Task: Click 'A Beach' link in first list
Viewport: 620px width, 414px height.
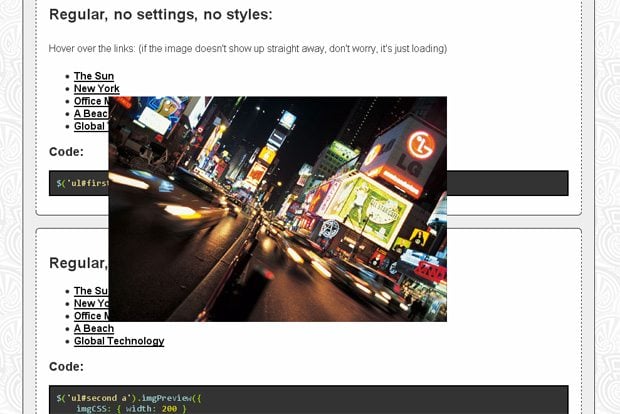Action: click(x=90, y=114)
